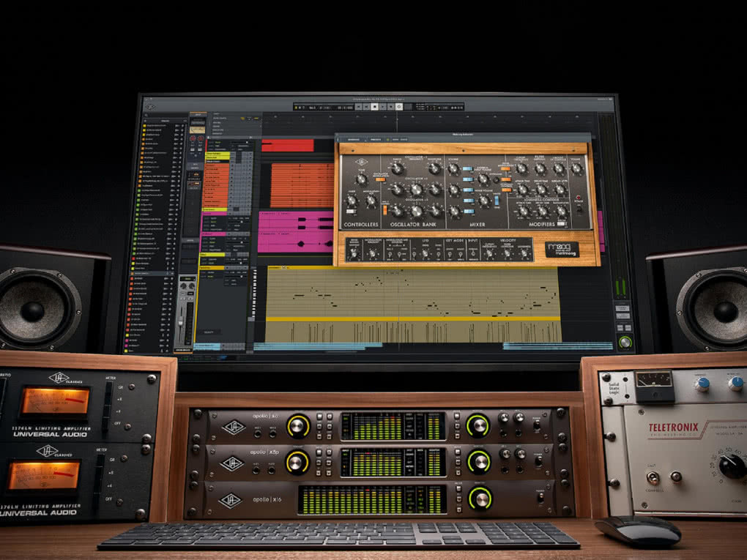The image size is (747, 560).
Task: Toggle the orange Oscillator Modulation switch
Action: pyautogui.click(x=380, y=179)
